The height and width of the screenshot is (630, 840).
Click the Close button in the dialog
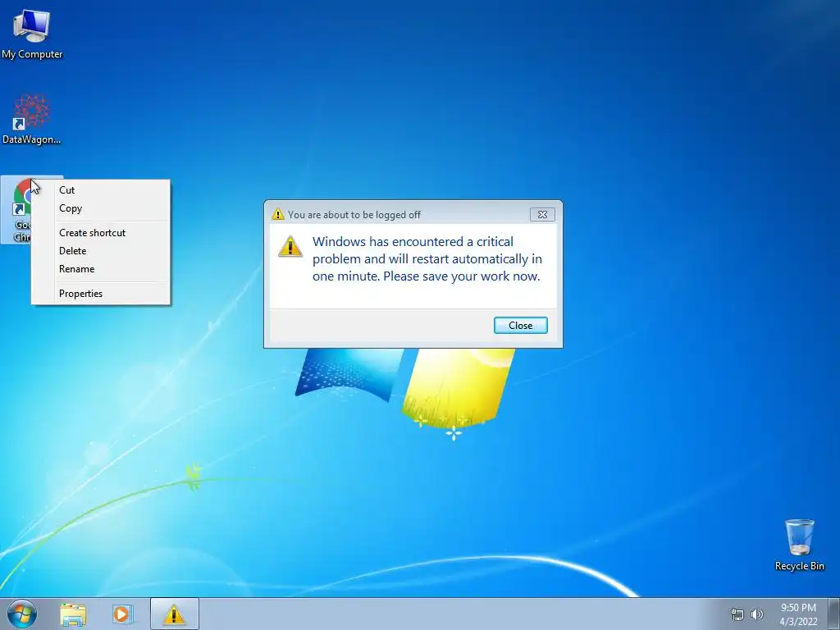pyautogui.click(x=521, y=325)
